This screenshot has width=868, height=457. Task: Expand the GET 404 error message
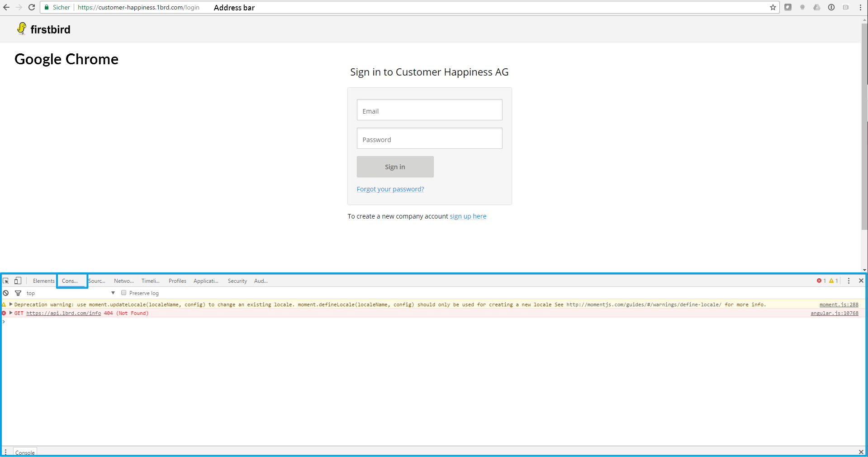click(11, 313)
